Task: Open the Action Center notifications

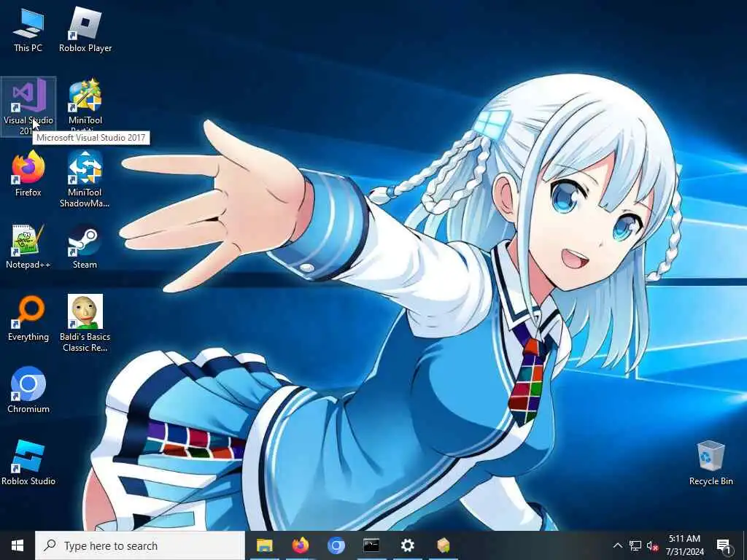Action: pyautogui.click(x=724, y=545)
